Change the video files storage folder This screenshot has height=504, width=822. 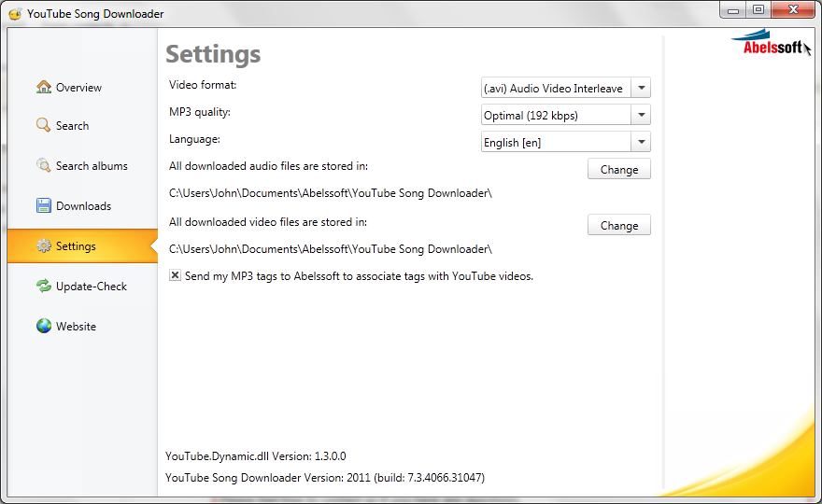pos(619,225)
